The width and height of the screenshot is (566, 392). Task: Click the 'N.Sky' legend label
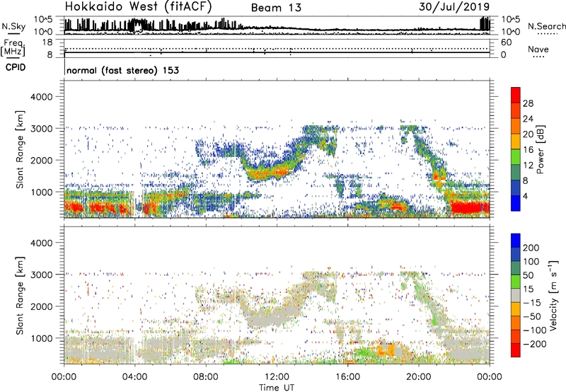pos(13,26)
